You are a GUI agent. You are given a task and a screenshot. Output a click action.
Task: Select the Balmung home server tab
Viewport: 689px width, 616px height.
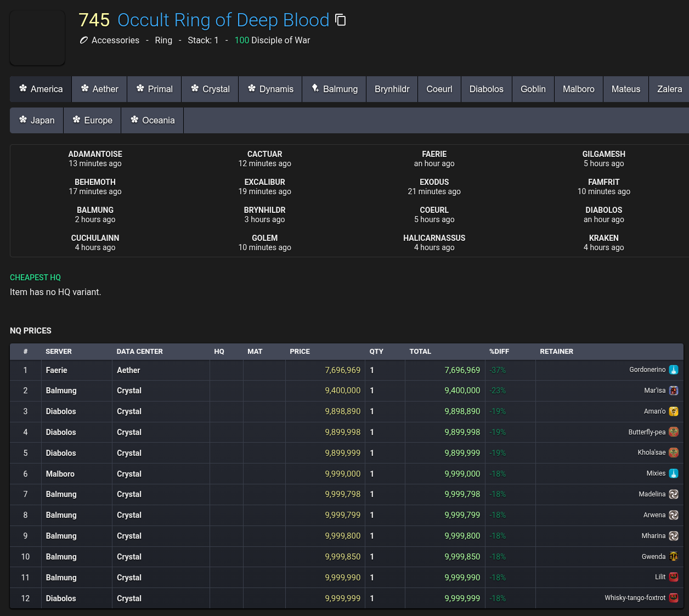point(335,89)
